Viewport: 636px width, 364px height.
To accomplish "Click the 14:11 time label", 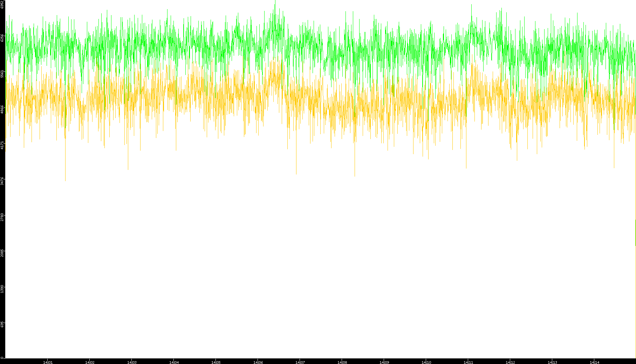I will 468,362.
